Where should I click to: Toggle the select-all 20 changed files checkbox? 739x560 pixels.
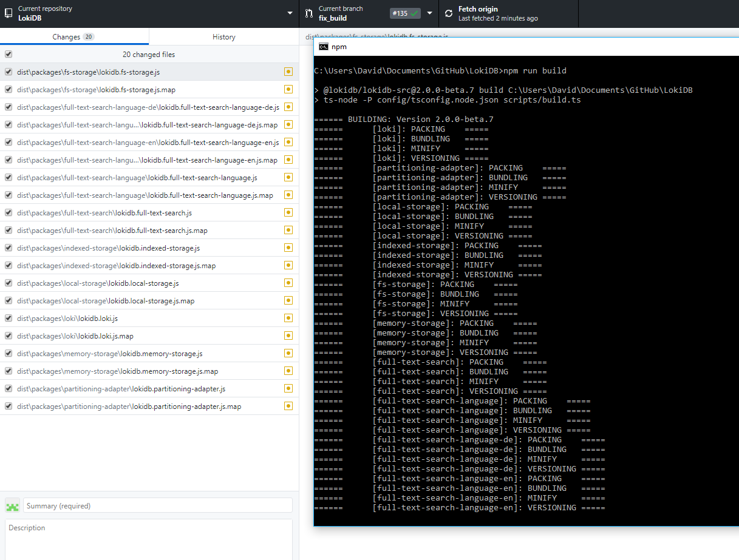click(x=9, y=54)
